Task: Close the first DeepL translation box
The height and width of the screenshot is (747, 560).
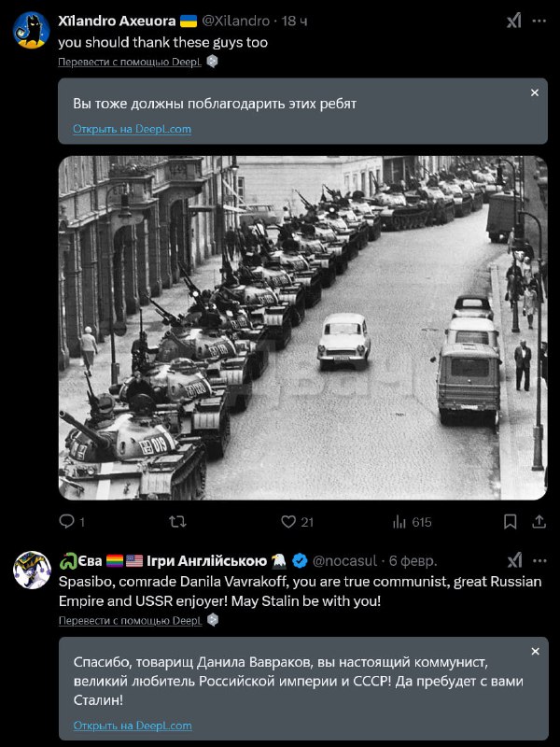Action: (535, 92)
